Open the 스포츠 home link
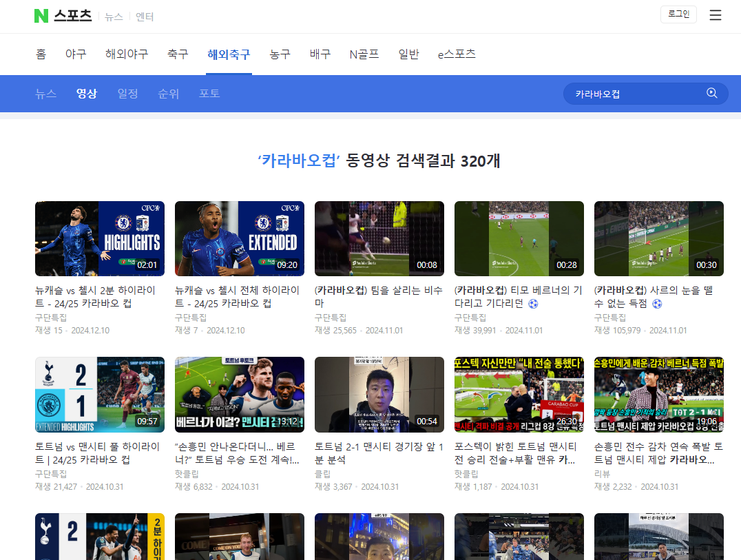741x560 pixels. click(73, 16)
